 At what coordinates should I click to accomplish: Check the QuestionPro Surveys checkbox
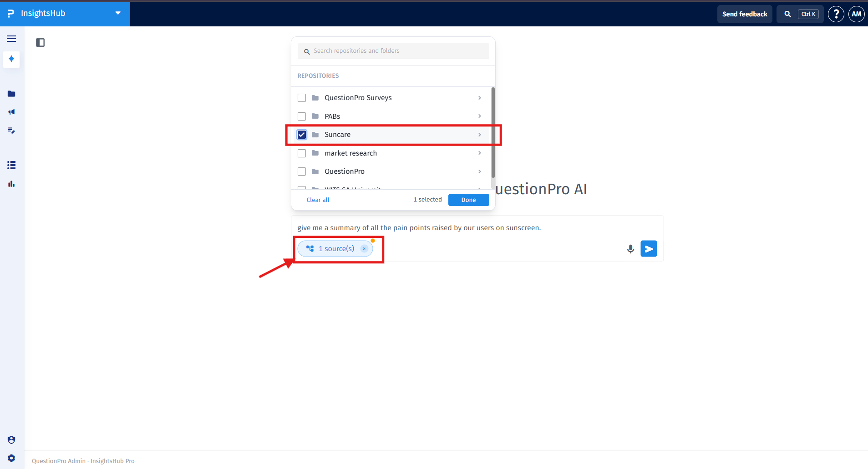pyautogui.click(x=301, y=98)
